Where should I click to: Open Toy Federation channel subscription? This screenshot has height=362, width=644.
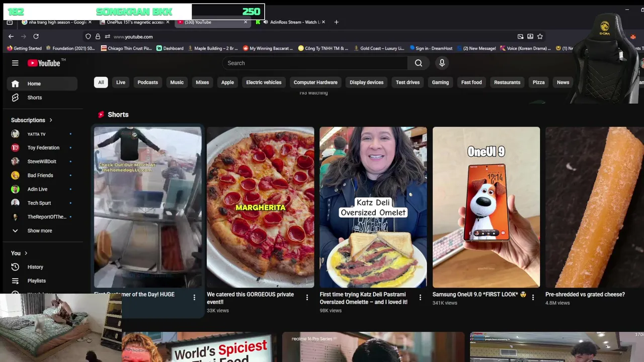(x=42, y=148)
